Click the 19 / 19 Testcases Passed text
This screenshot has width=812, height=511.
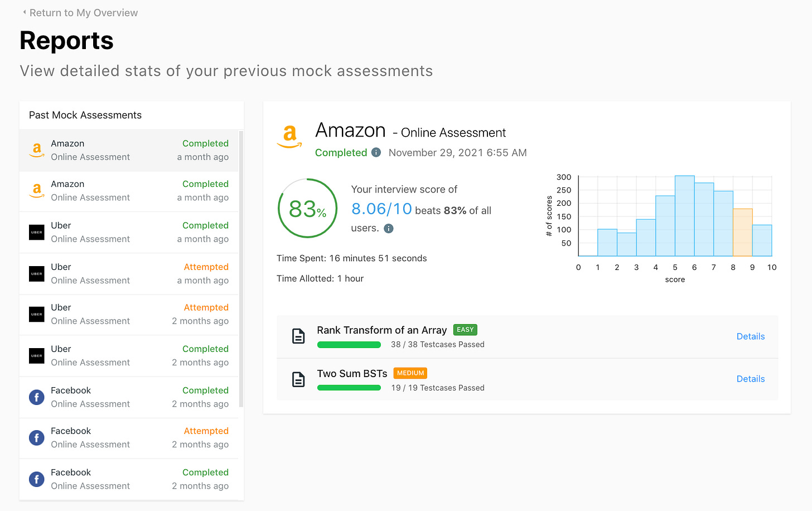pos(438,388)
